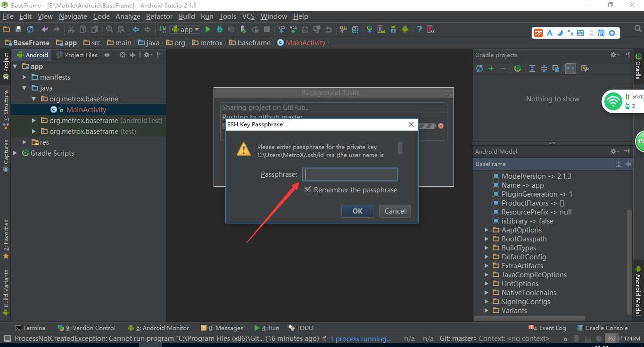Click the Back navigation arrow icon
The image size is (644, 347).
(136, 29)
